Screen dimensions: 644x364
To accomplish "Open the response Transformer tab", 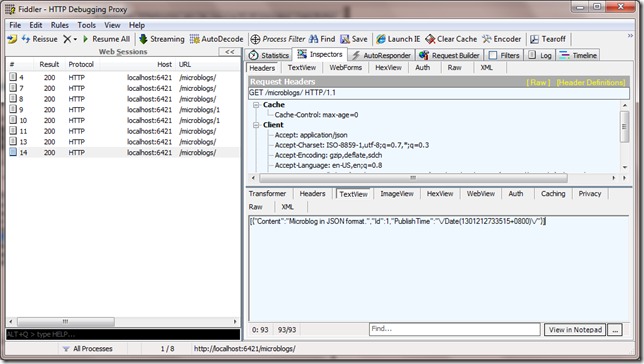I will coord(267,194).
